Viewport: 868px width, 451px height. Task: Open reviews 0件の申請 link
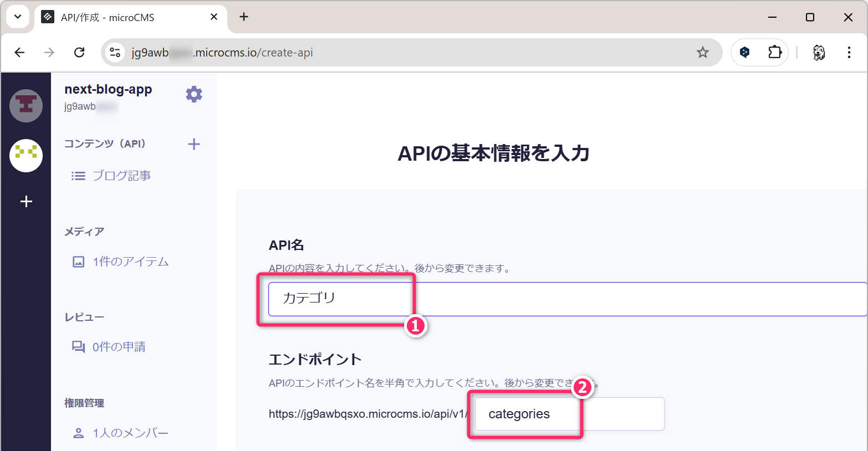[119, 347]
